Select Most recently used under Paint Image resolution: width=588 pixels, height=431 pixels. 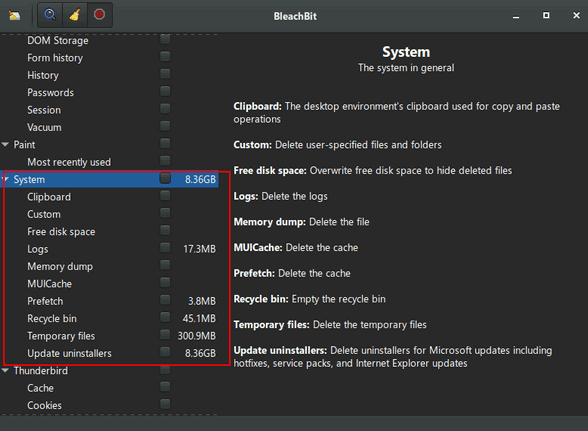(x=69, y=162)
